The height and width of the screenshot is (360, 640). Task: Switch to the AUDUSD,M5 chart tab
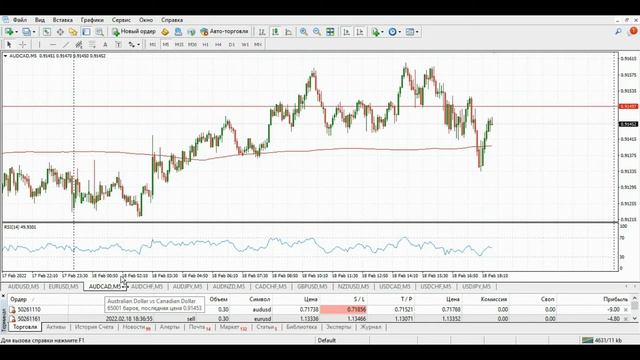23,287
